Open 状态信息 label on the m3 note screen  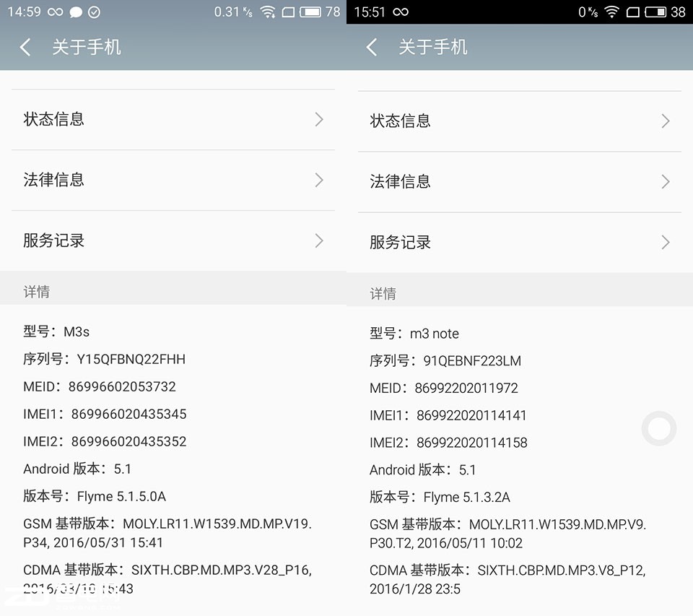(400, 121)
